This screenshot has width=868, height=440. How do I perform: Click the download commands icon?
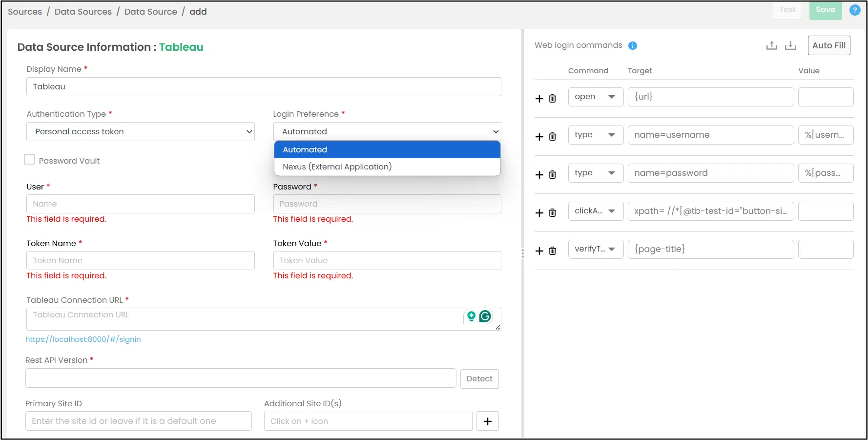pyautogui.click(x=790, y=46)
